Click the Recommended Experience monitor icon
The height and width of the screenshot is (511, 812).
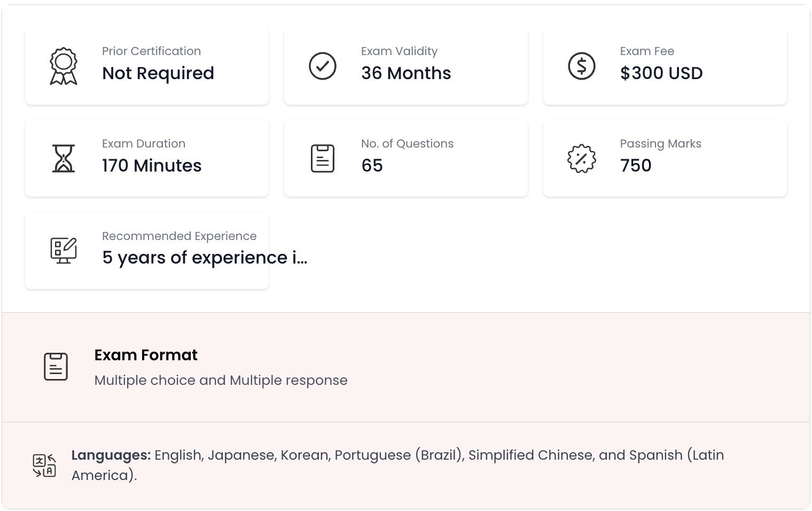point(64,251)
